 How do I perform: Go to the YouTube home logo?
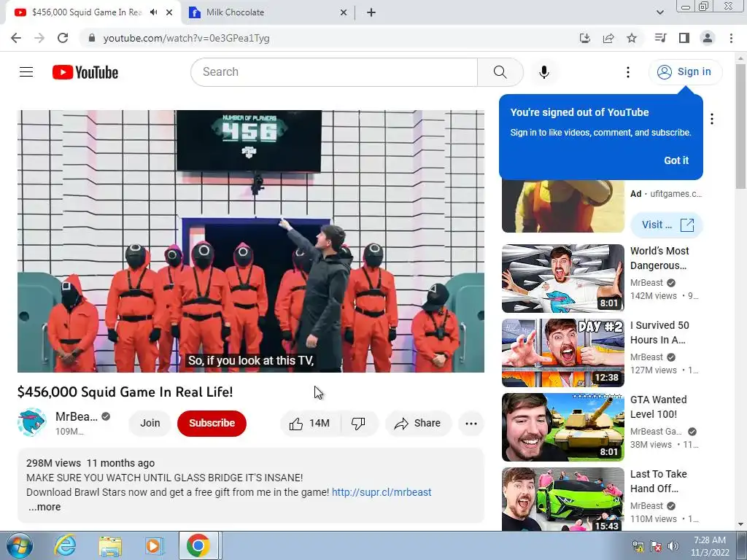pos(85,72)
